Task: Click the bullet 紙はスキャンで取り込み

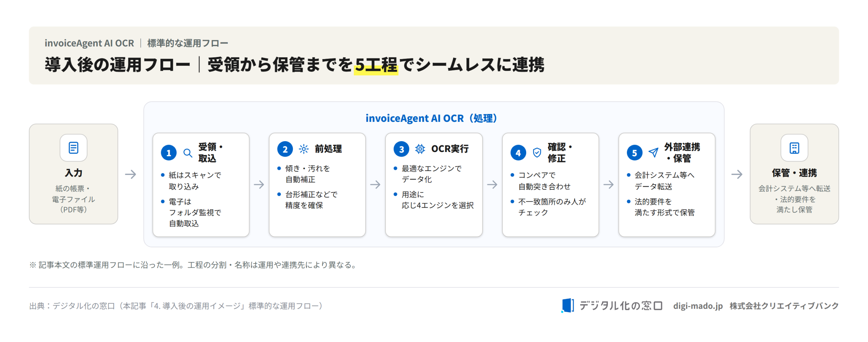Action: click(x=192, y=181)
